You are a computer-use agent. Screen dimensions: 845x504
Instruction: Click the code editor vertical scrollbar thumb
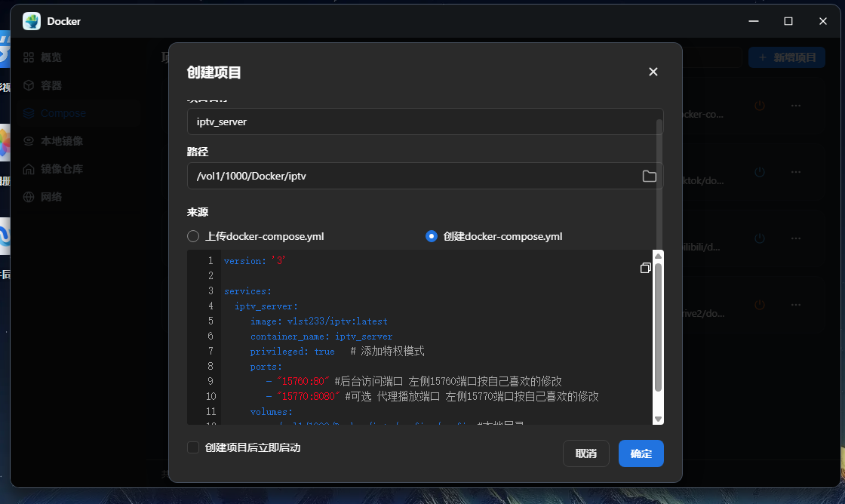(658, 327)
